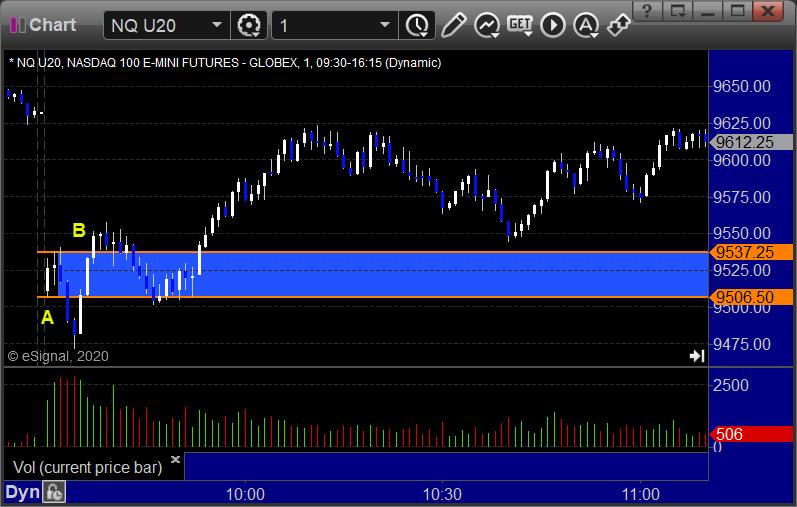The image size is (797, 507).
Task: Click the yellow A annotation label
Action: click(47, 318)
